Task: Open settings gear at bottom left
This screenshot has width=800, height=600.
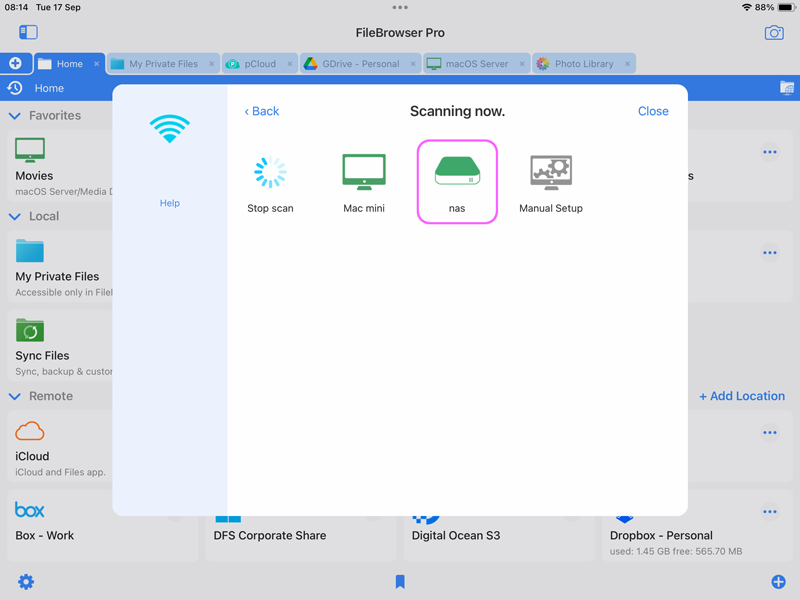Action: click(26, 582)
